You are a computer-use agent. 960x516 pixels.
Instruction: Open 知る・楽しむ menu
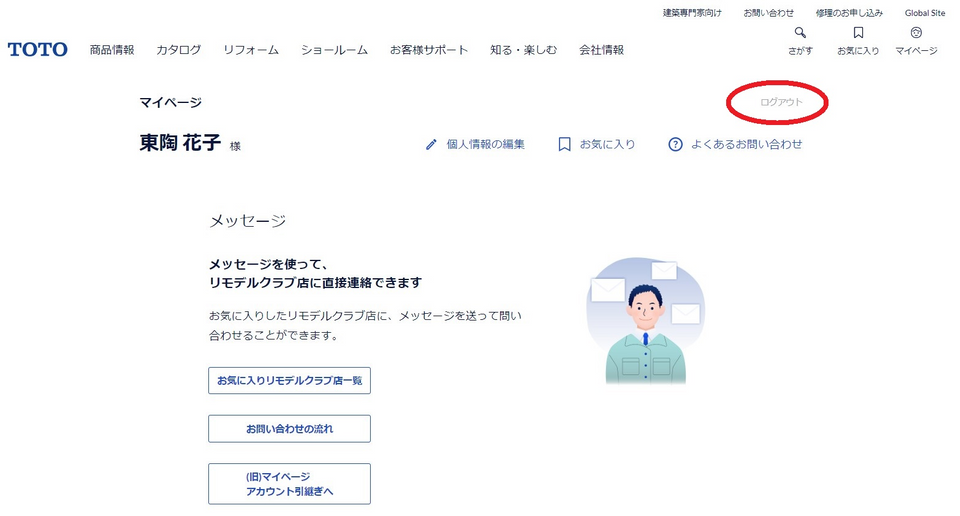523,50
